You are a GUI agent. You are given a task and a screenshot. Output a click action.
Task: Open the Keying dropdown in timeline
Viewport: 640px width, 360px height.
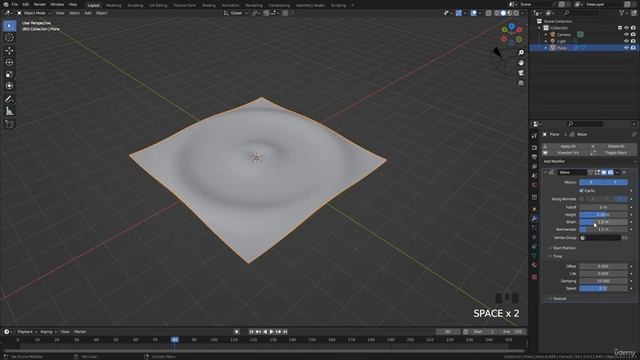pyautogui.click(x=48, y=332)
